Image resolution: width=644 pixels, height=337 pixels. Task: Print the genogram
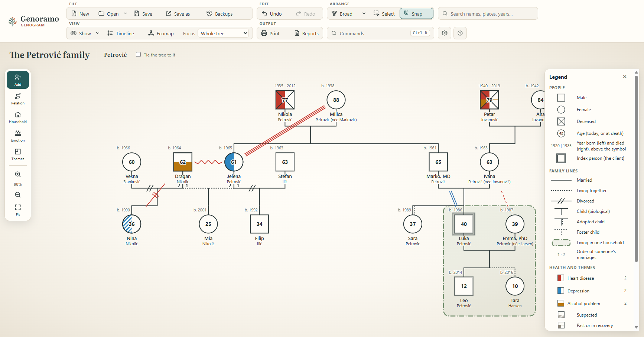270,33
